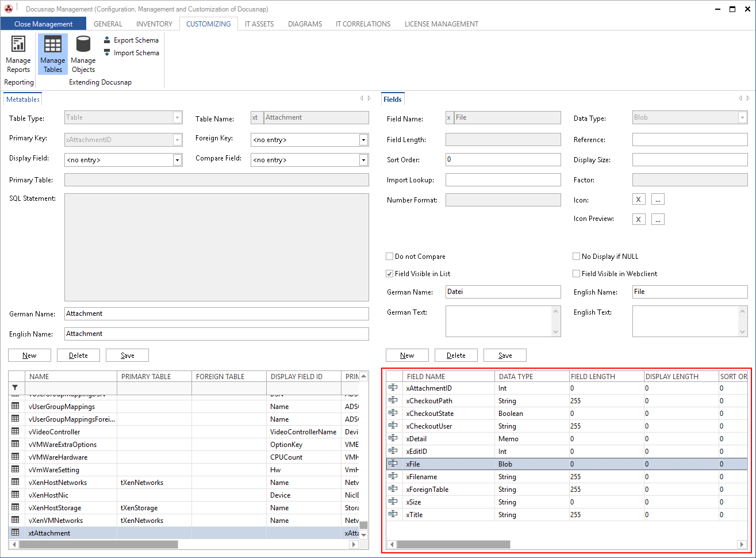Click field icon for xSize row

coord(393,502)
